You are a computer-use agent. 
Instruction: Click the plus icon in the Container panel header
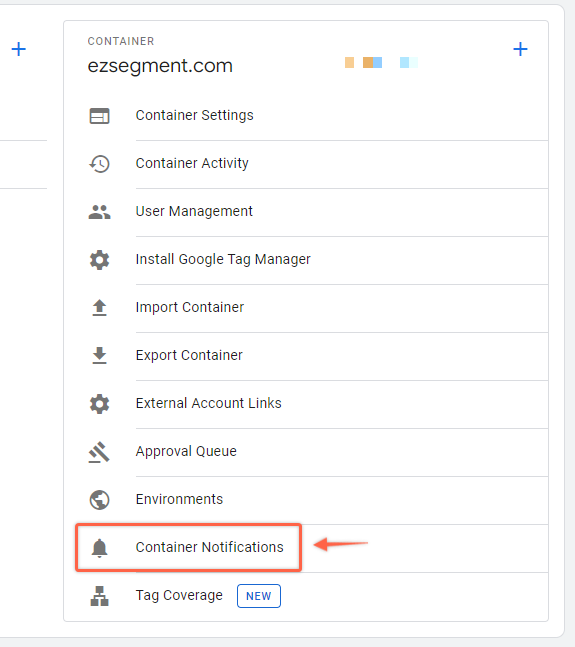coord(520,49)
